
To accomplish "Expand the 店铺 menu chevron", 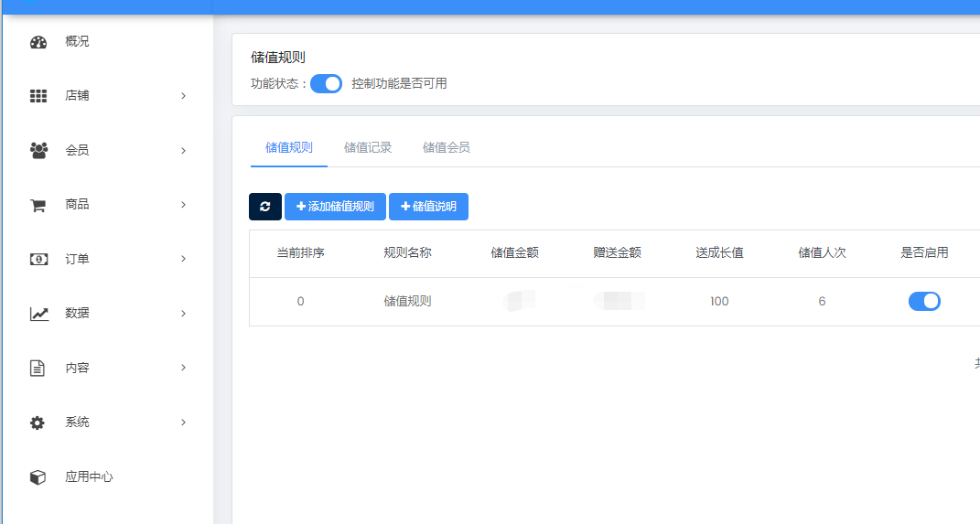I will pos(183,96).
